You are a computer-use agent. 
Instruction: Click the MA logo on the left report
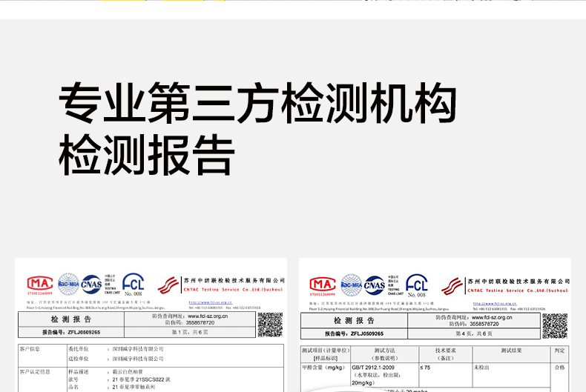click(40, 284)
